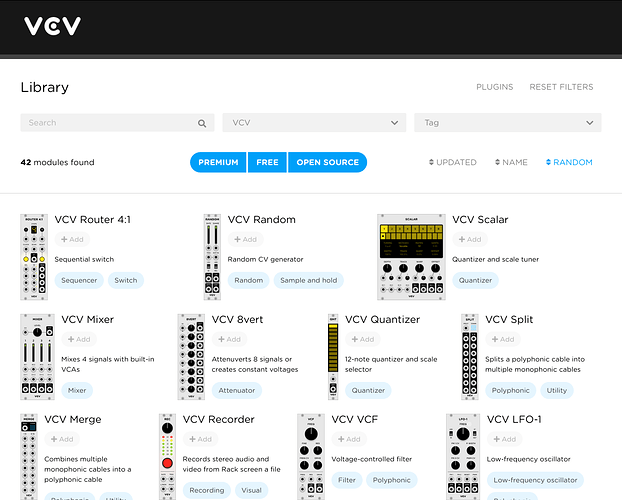Open the VCV LFO-1 title link
Viewport: 622px width, 500px height.
pyautogui.click(x=514, y=419)
